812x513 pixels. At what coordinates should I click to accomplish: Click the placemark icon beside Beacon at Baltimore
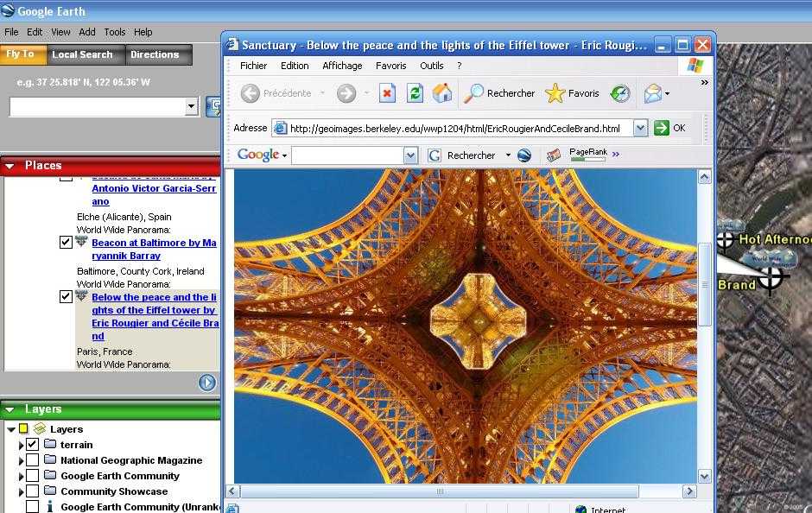point(81,241)
